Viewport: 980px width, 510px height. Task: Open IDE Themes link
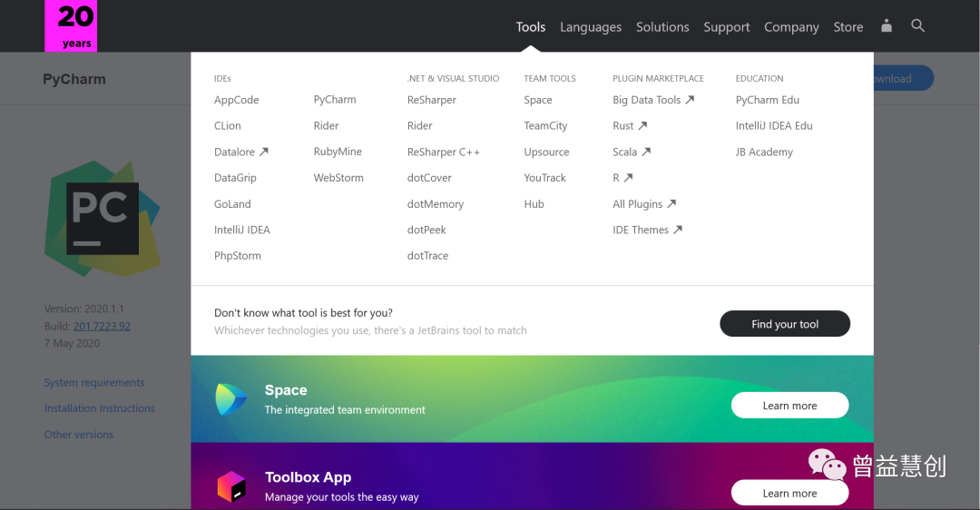click(x=648, y=230)
